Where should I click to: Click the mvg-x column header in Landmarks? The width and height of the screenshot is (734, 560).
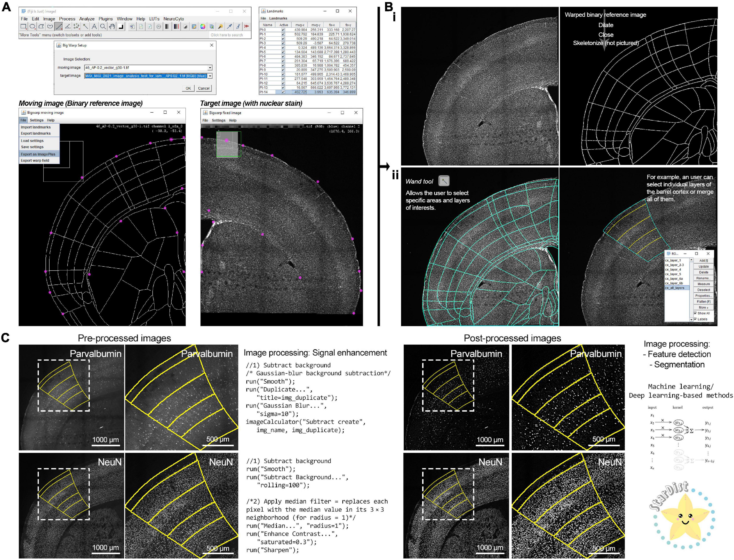300,25
